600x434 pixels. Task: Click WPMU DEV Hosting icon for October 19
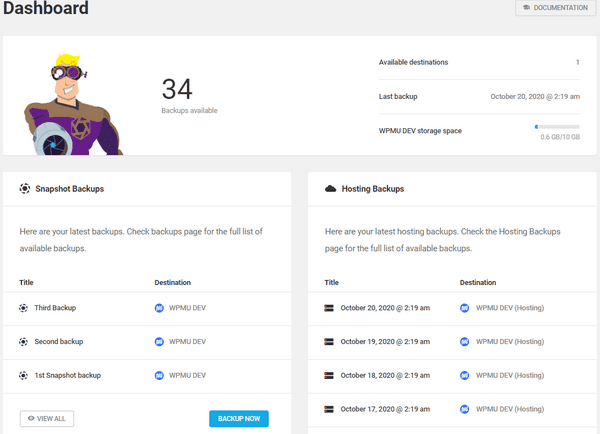coord(465,342)
